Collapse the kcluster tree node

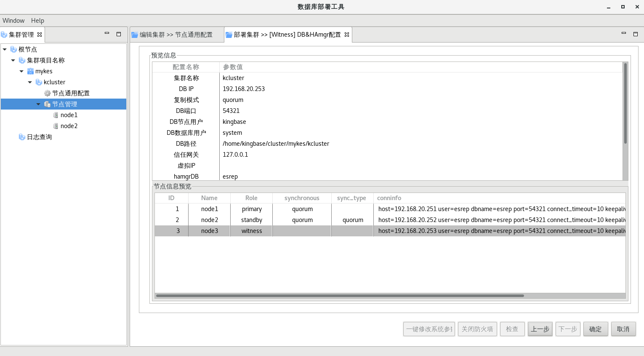pos(30,82)
